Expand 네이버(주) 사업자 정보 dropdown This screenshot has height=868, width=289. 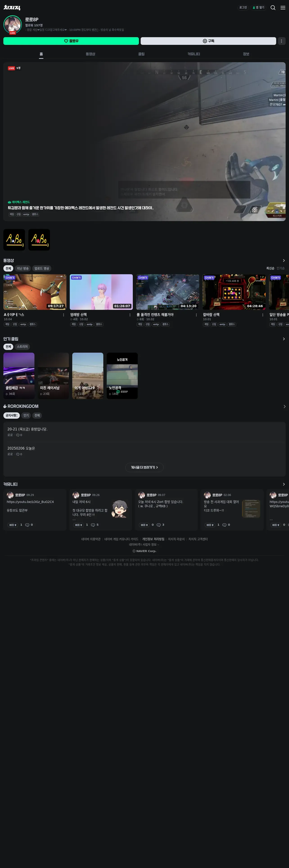pos(144,544)
